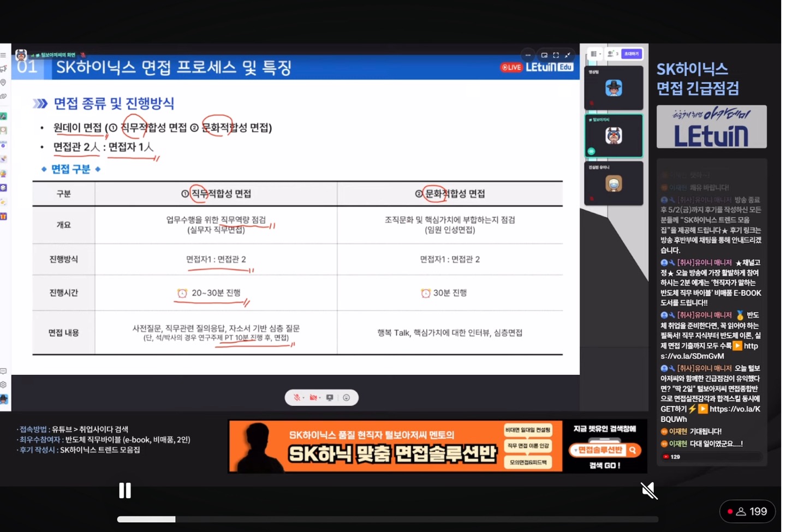Open the hamburger menu in left sidebar
This screenshot has width=786, height=532.
click(x=3, y=55)
